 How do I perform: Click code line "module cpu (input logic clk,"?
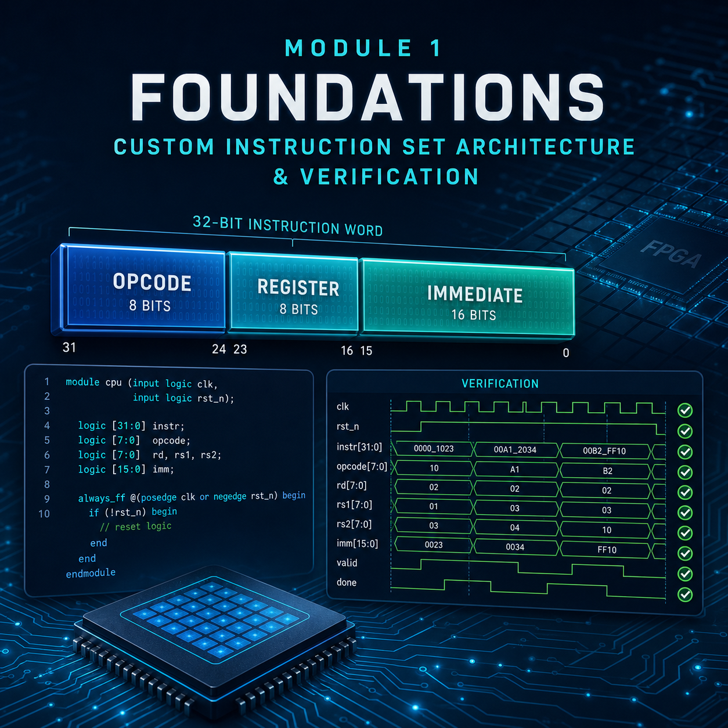142,383
